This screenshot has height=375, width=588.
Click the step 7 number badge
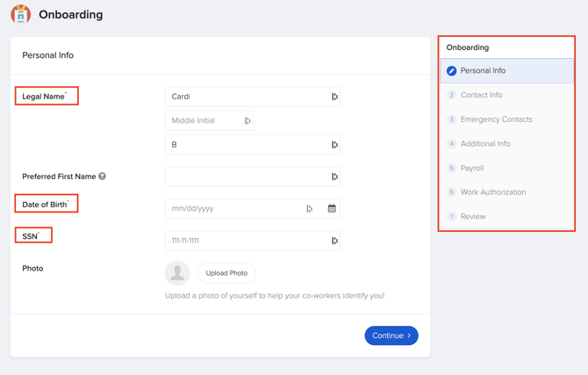[x=451, y=217]
